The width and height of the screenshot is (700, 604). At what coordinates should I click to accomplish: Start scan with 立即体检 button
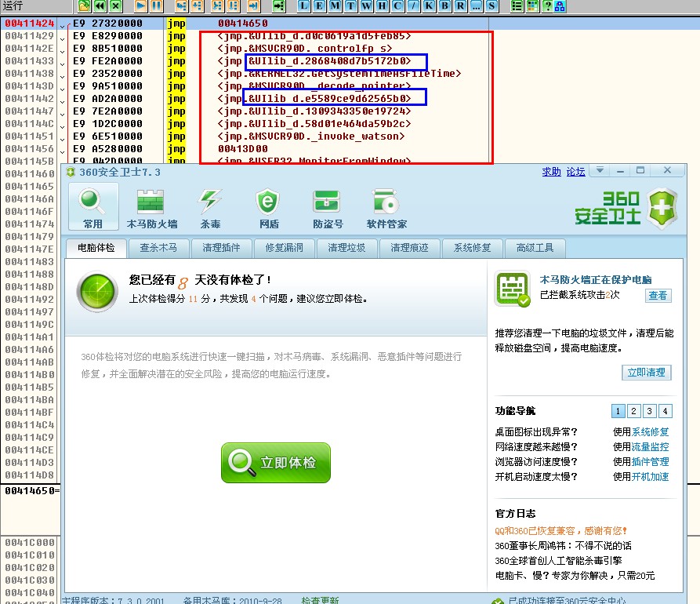click(x=276, y=463)
